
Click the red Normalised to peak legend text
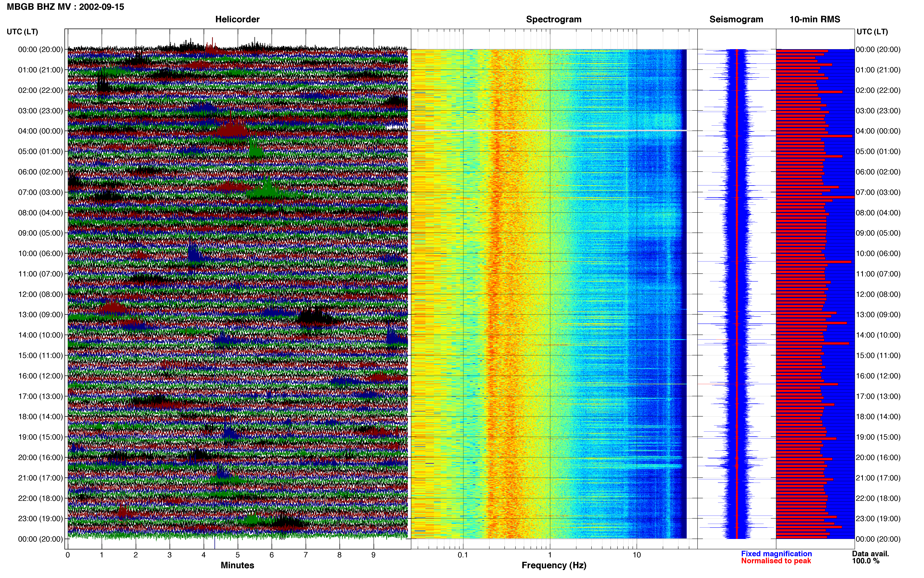[776, 561]
